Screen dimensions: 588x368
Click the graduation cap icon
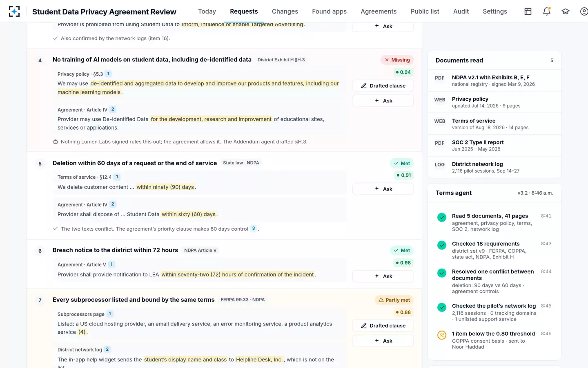[x=566, y=11]
